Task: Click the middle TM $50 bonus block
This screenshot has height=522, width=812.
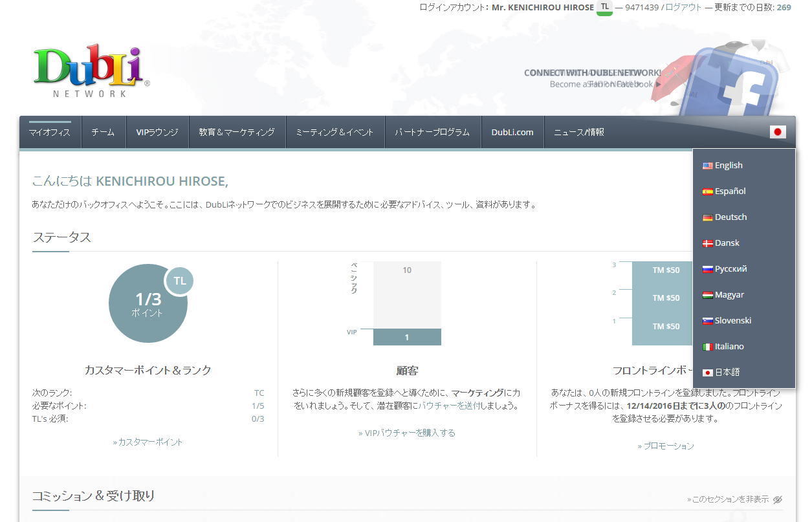Action: (x=666, y=298)
